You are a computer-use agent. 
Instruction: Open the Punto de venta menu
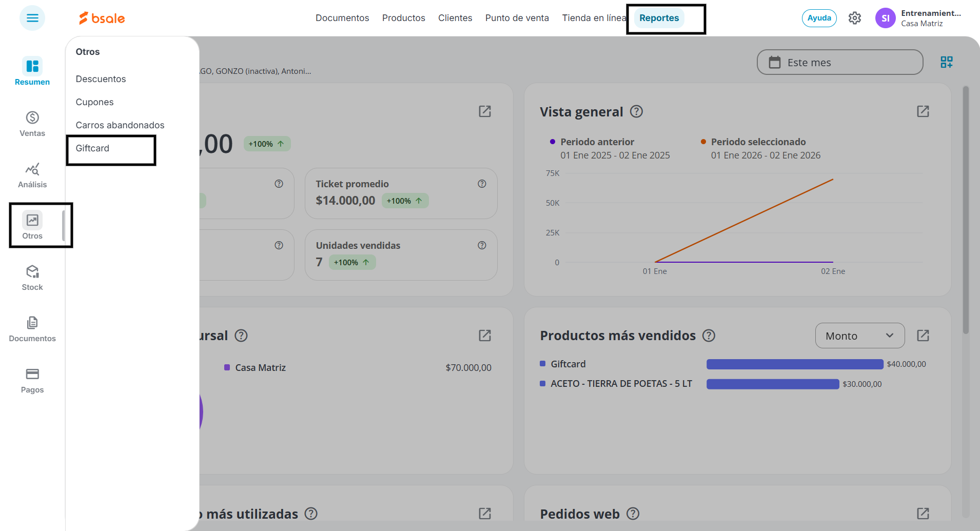click(517, 18)
